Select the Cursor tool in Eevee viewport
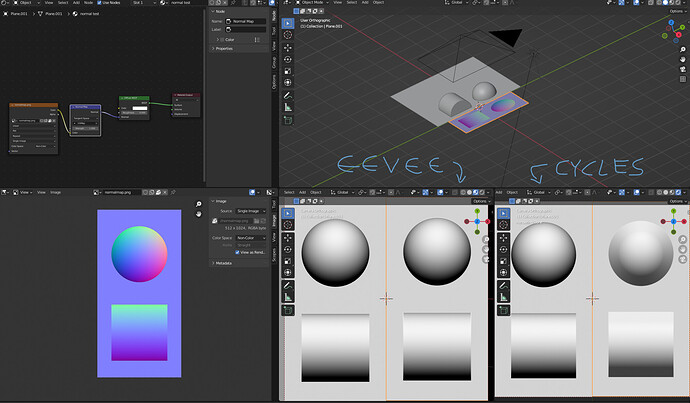Screen dimensions: 690x403 pyautogui.click(x=288, y=225)
